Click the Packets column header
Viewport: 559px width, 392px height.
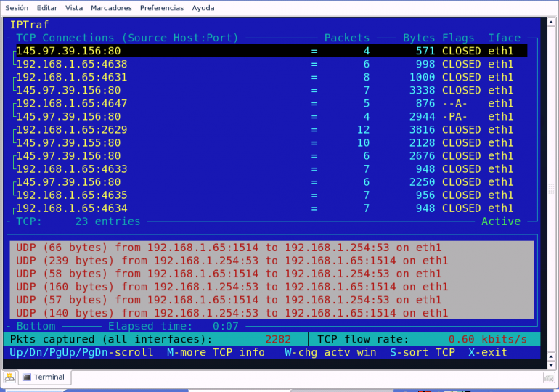(347, 38)
